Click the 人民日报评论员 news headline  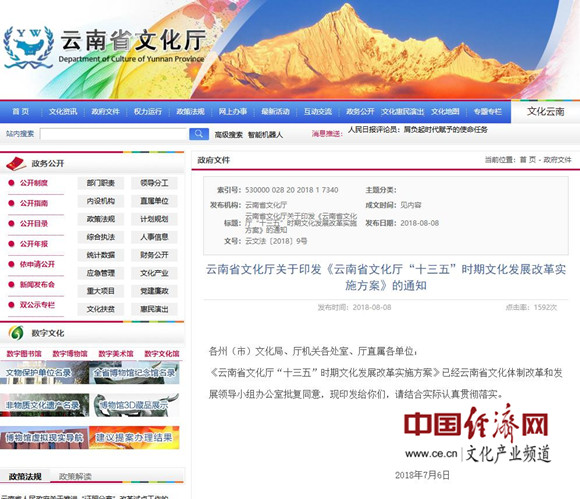[418, 129]
